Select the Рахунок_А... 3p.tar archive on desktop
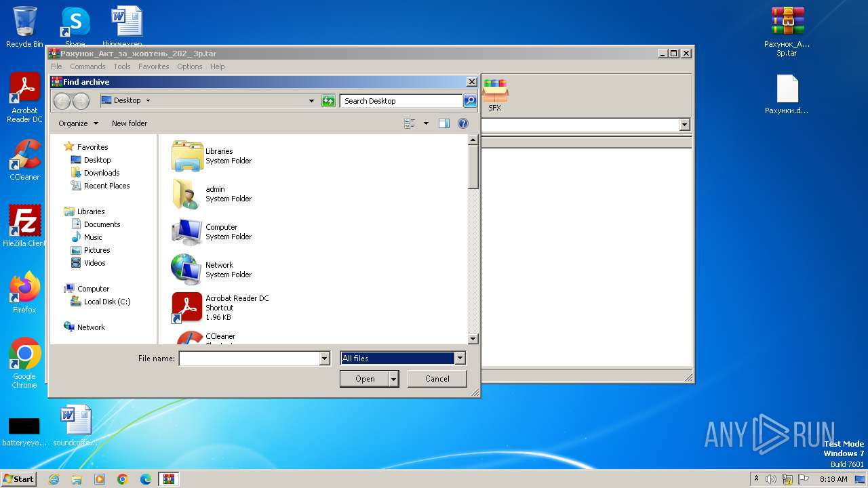The image size is (868, 488). [x=787, y=32]
